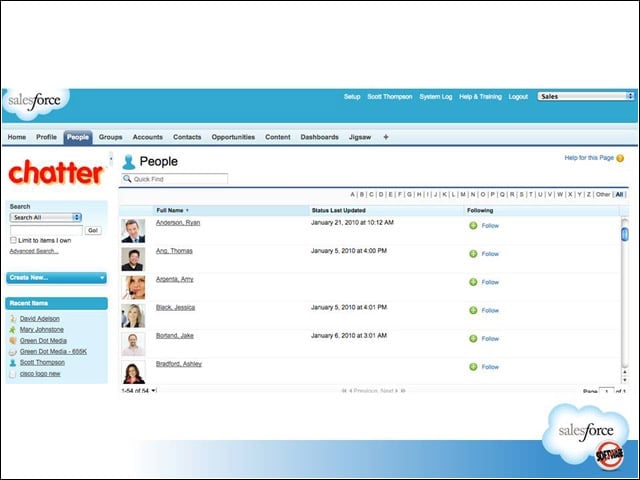The image size is (640, 480).
Task: Open the System Log link
Action: (436, 97)
